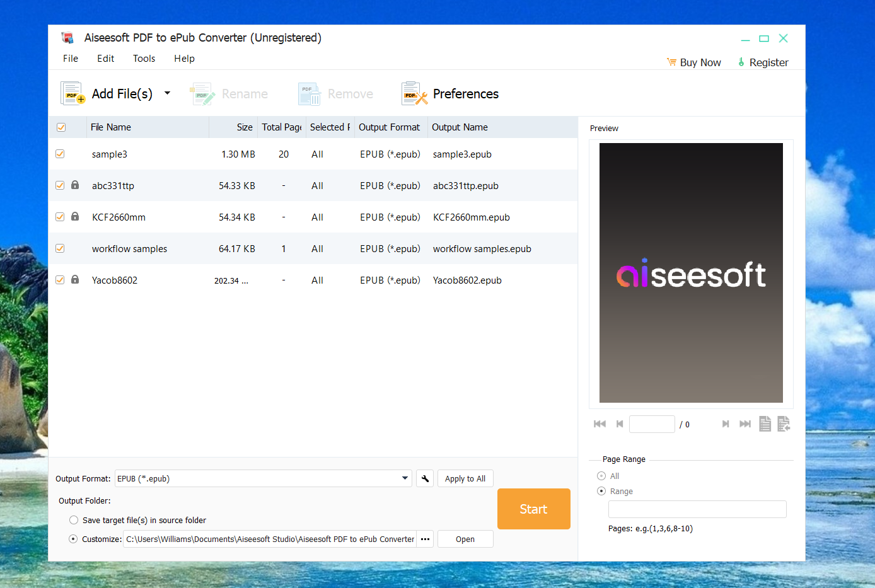Select the Range page range radio
Screen dimensions: 875x588
point(601,491)
